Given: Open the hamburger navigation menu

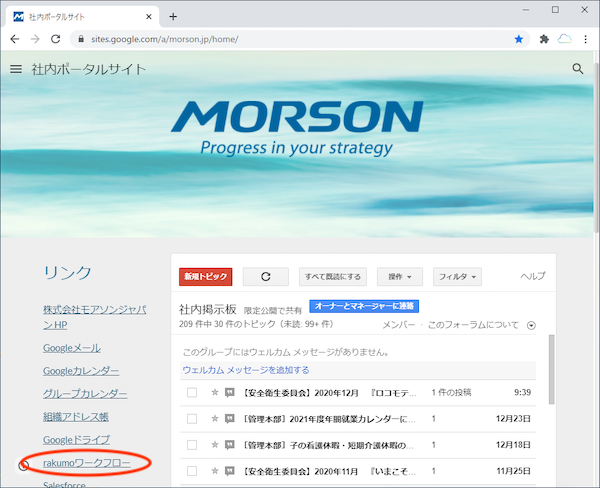Looking at the screenshot, I should pos(16,69).
